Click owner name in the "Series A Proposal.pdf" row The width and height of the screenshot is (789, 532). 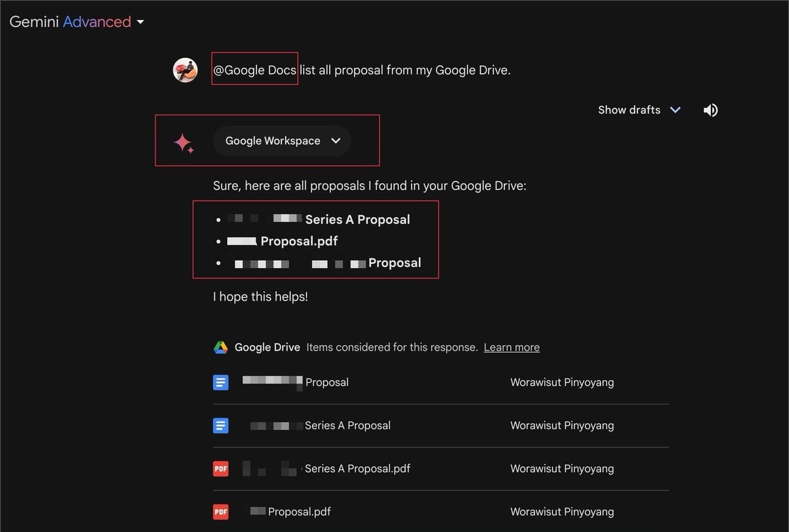562,468
